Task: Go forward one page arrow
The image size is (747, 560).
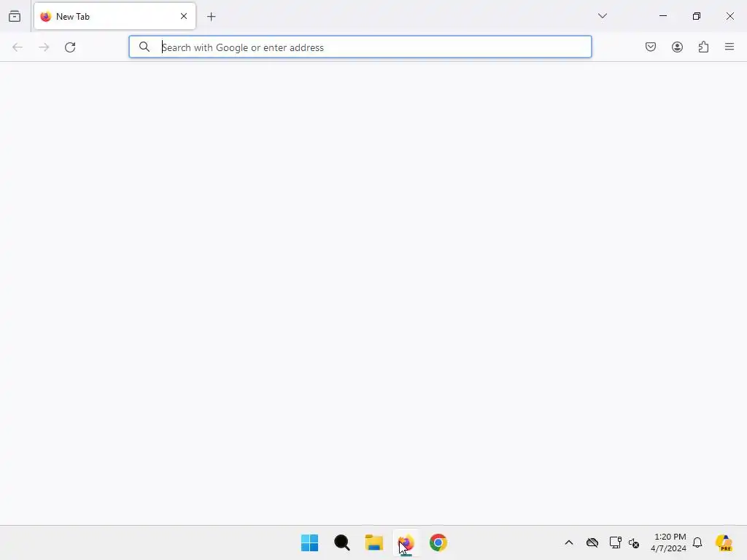Action: [x=44, y=47]
